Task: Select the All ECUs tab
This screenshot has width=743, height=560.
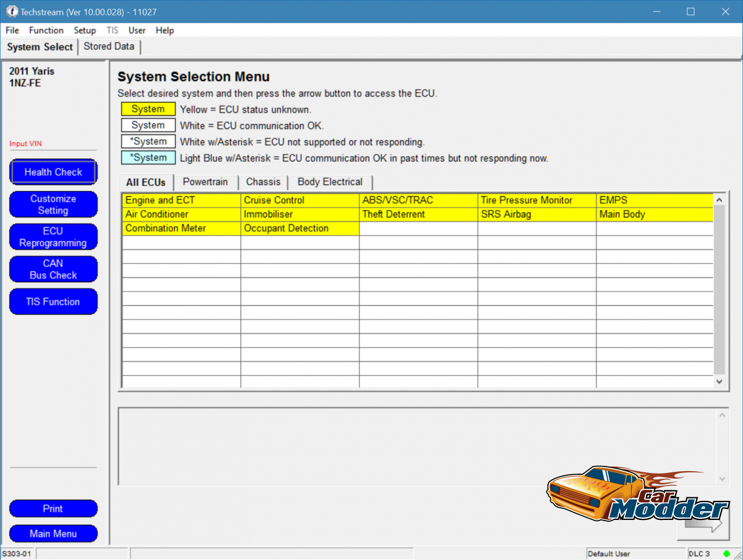Action: click(146, 182)
